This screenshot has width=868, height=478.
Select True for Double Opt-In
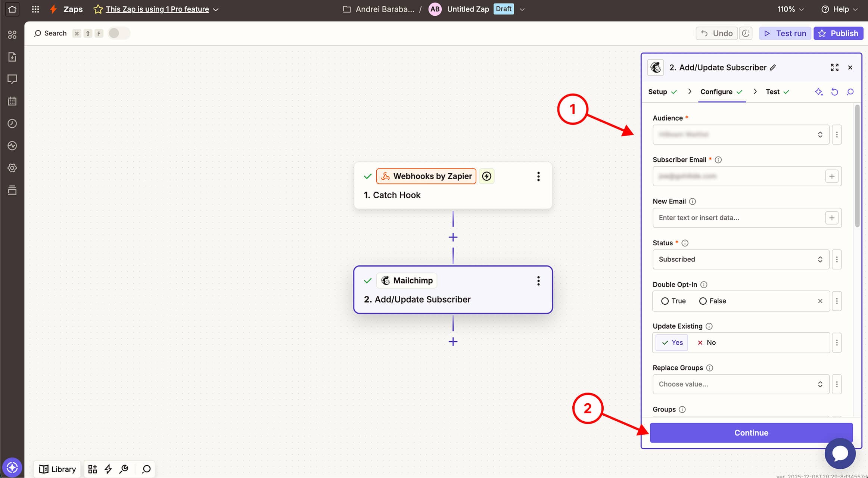tap(665, 301)
